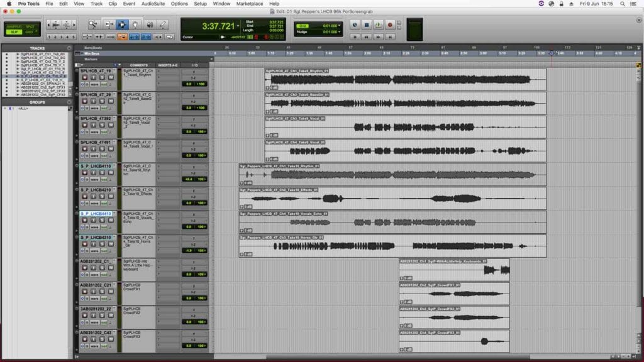Select the Trim tool

click(x=109, y=25)
